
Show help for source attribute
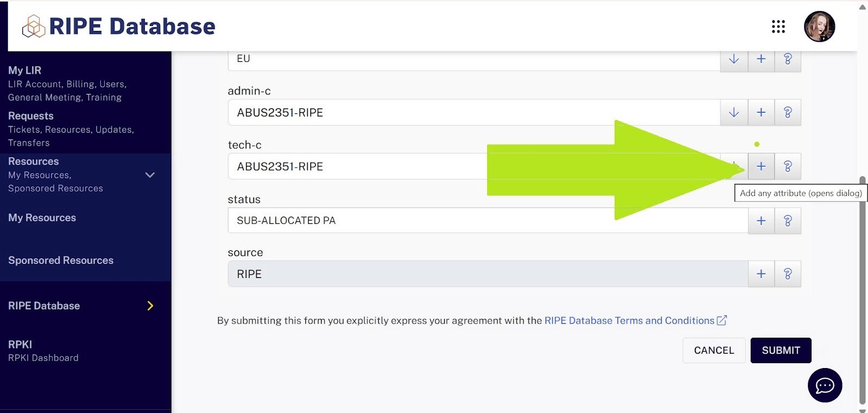[788, 274]
